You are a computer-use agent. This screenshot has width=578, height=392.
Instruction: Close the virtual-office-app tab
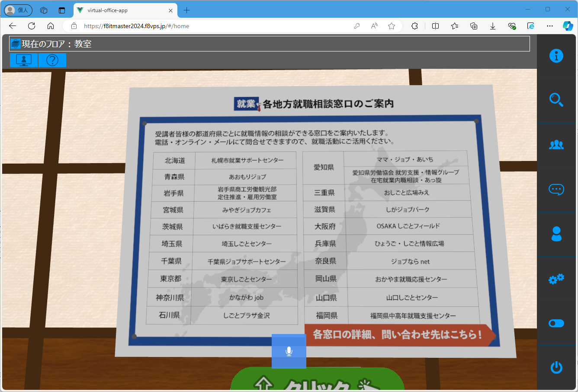pos(170,10)
